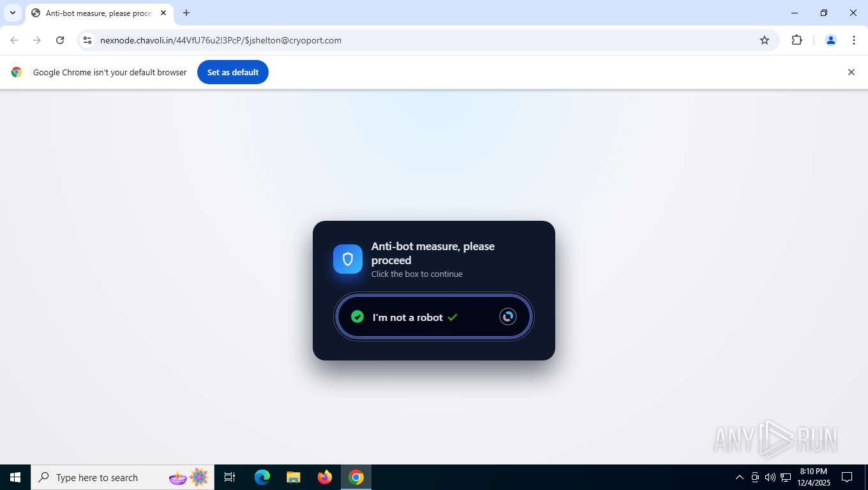Launch Firefox from taskbar
Screen dimensions: 868x490
coord(325,477)
